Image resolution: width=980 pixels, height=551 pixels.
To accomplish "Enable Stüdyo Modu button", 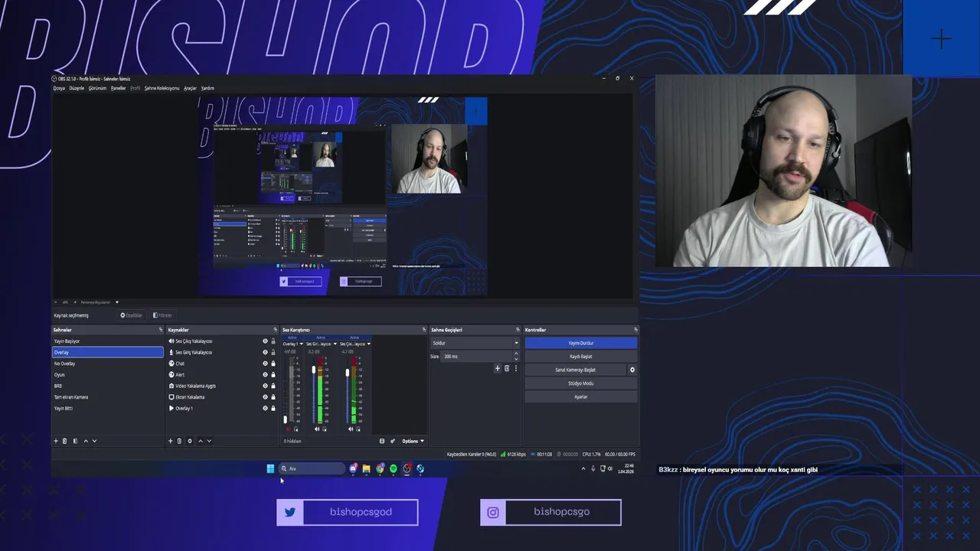I will point(581,383).
